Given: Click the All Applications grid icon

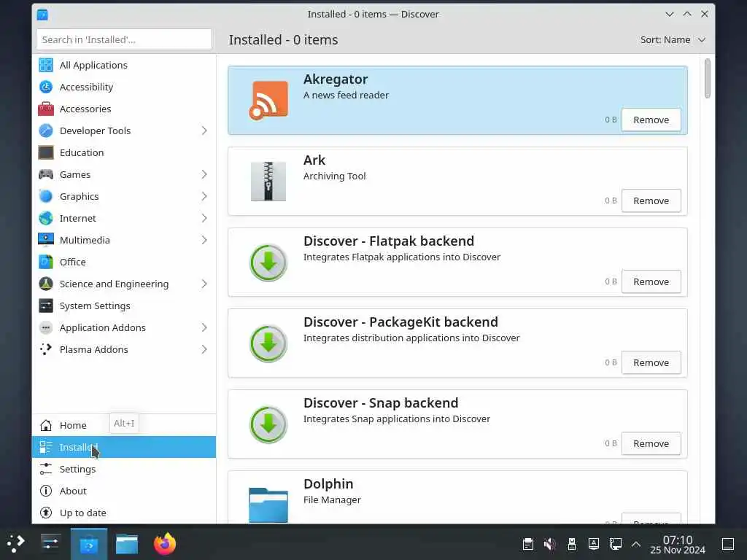Looking at the screenshot, I should (46, 65).
